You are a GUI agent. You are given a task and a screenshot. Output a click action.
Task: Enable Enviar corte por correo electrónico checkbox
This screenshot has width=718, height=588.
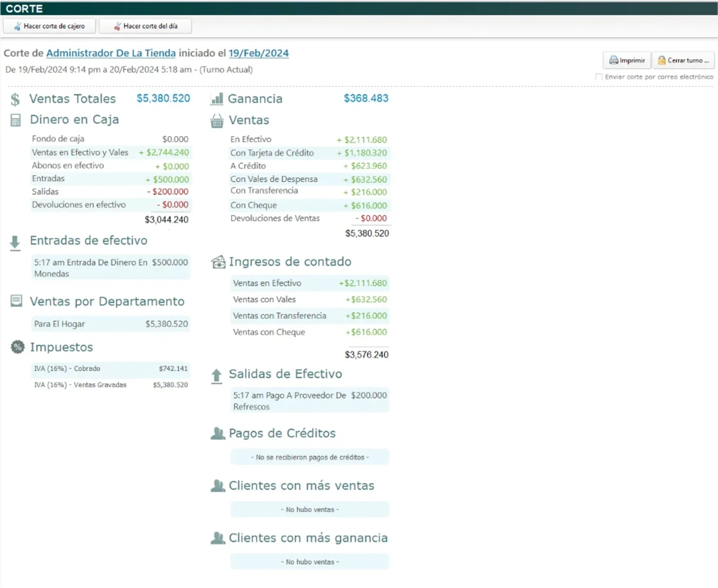pyautogui.click(x=599, y=77)
